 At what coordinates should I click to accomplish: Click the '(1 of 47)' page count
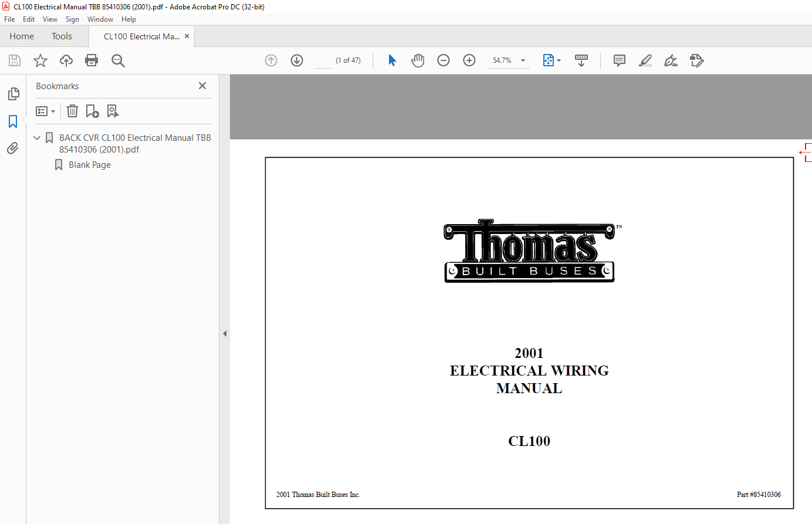(x=348, y=60)
